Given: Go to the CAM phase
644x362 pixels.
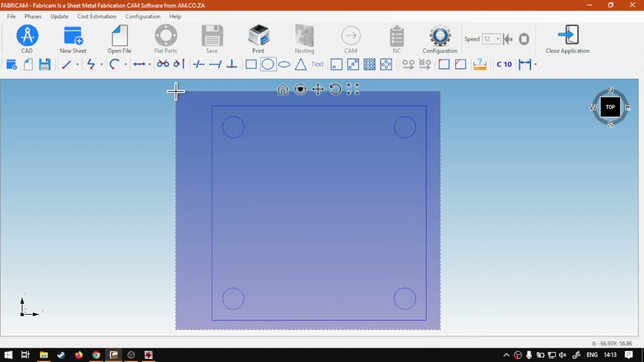Looking at the screenshot, I should tap(351, 39).
